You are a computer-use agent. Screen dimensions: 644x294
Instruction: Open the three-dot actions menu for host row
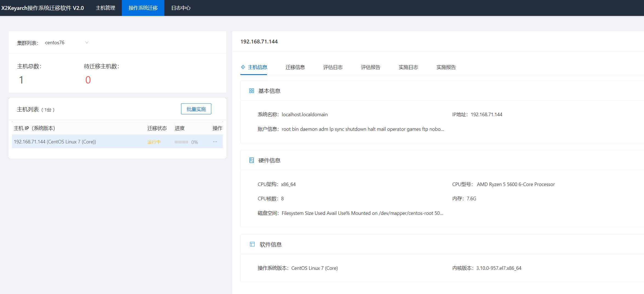click(215, 142)
